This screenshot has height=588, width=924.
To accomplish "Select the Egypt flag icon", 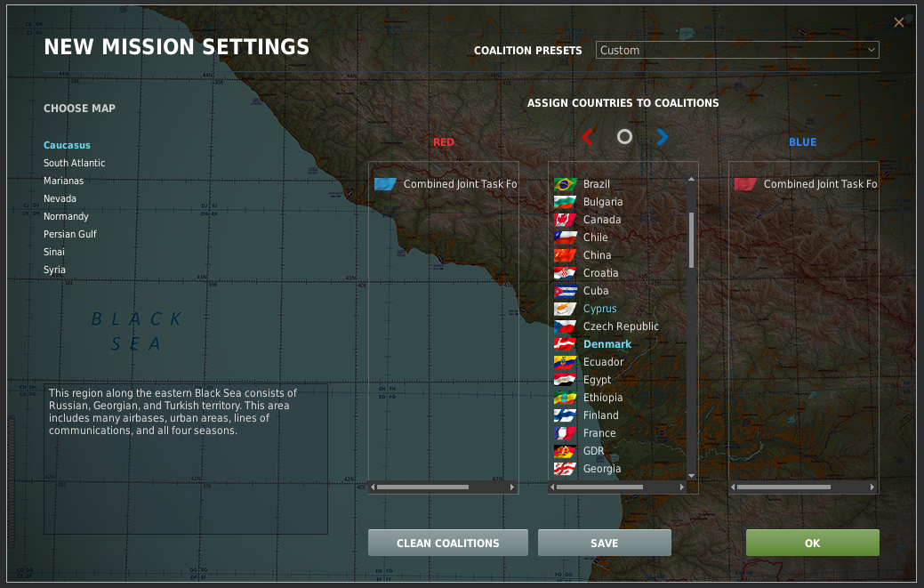I will point(565,380).
